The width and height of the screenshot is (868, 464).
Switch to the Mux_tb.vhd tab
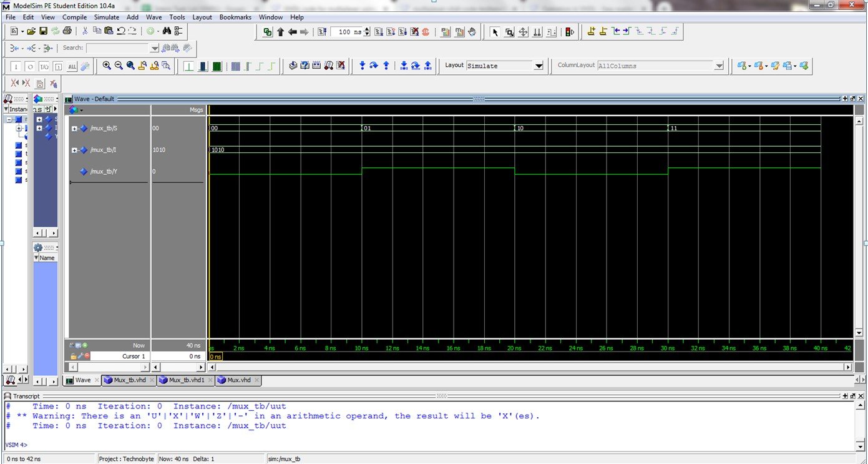click(130, 380)
